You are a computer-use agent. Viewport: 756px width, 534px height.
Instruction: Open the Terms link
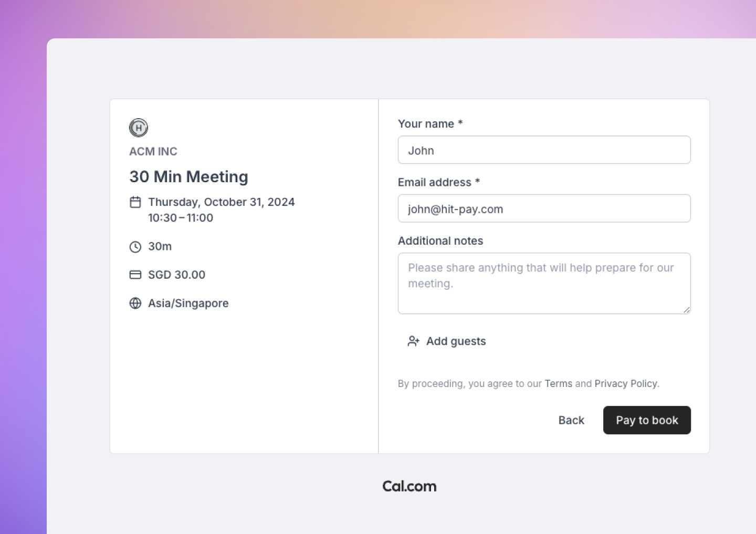tap(559, 384)
